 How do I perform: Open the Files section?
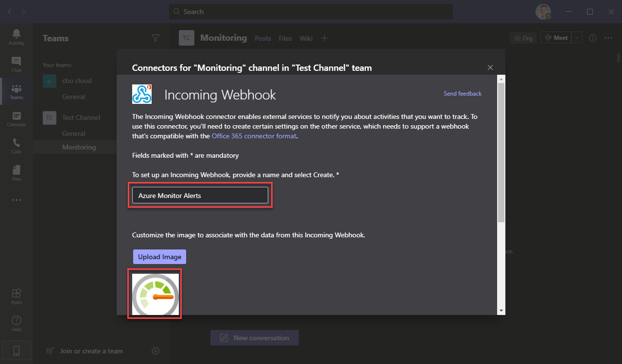click(x=17, y=173)
